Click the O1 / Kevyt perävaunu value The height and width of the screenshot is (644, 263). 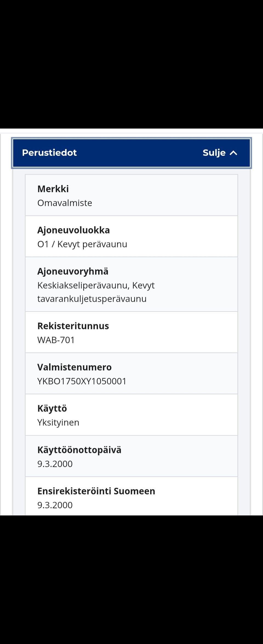click(x=82, y=244)
